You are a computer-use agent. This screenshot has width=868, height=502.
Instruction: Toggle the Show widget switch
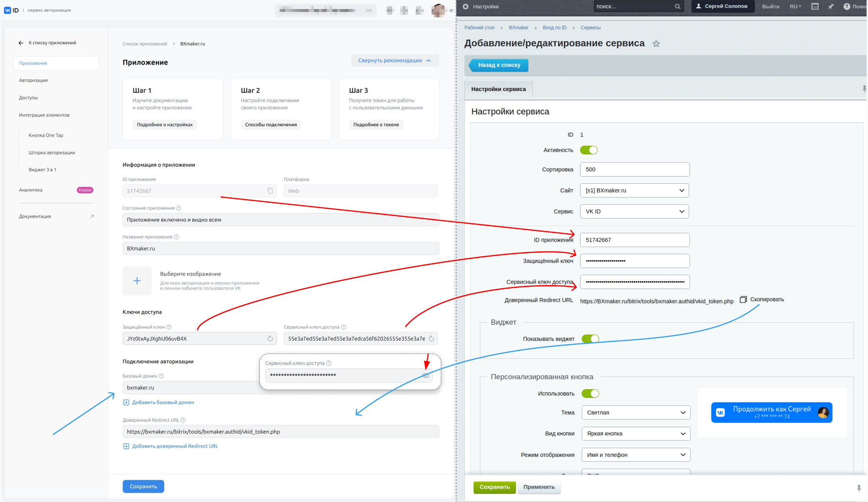[590, 339]
